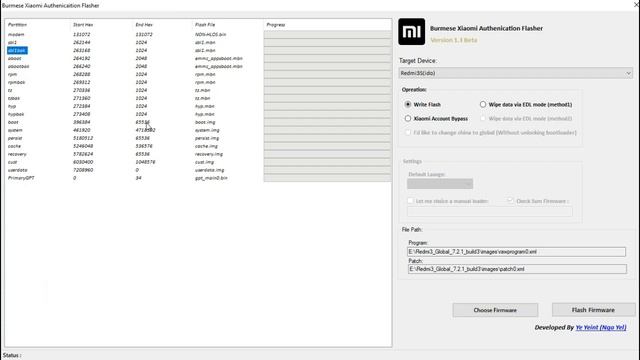
Task: Click the userdata.img flash file cell
Action: point(209,170)
